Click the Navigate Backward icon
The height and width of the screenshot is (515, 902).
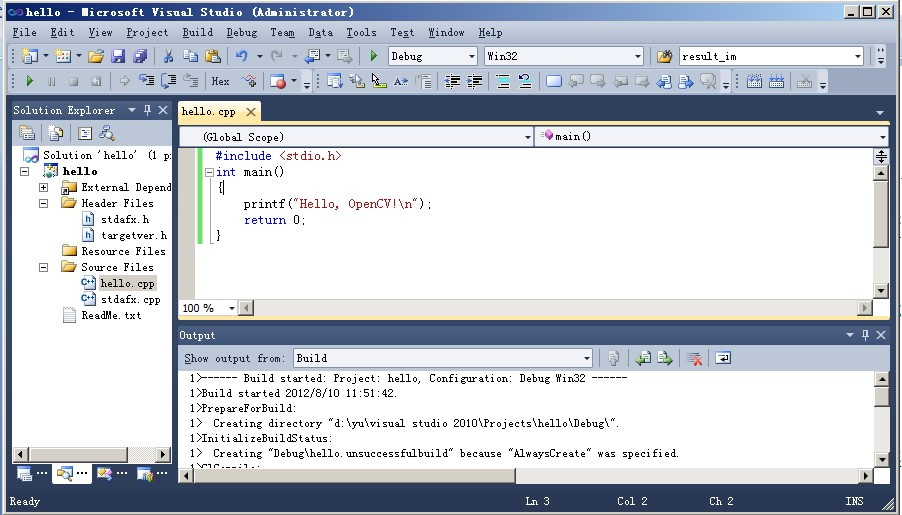312,56
